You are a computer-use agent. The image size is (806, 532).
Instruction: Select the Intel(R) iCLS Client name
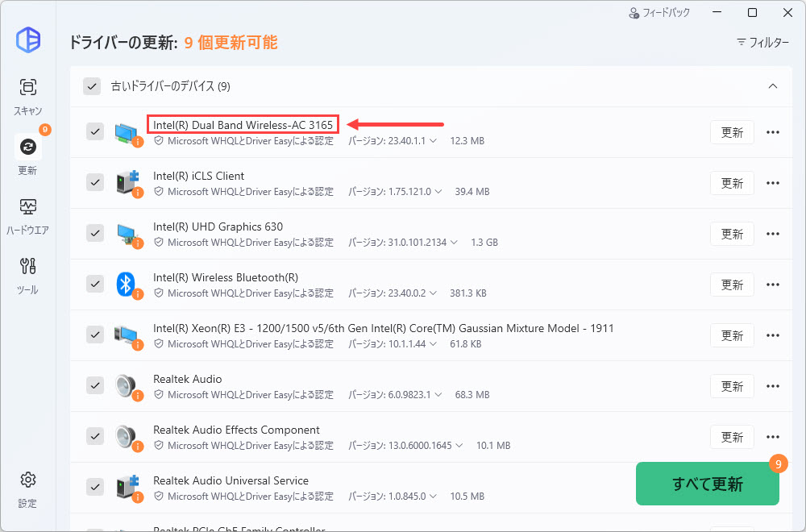pyautogui.click(x=198, y=176)
